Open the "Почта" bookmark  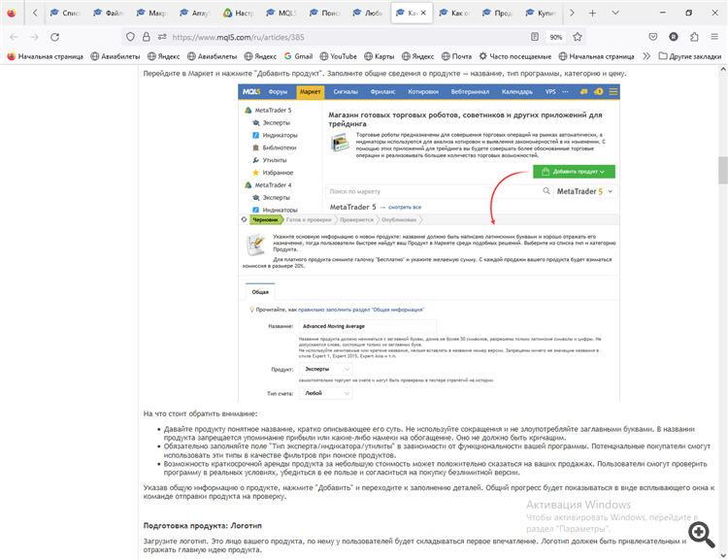pyautogui.click(x=456, y=56)
